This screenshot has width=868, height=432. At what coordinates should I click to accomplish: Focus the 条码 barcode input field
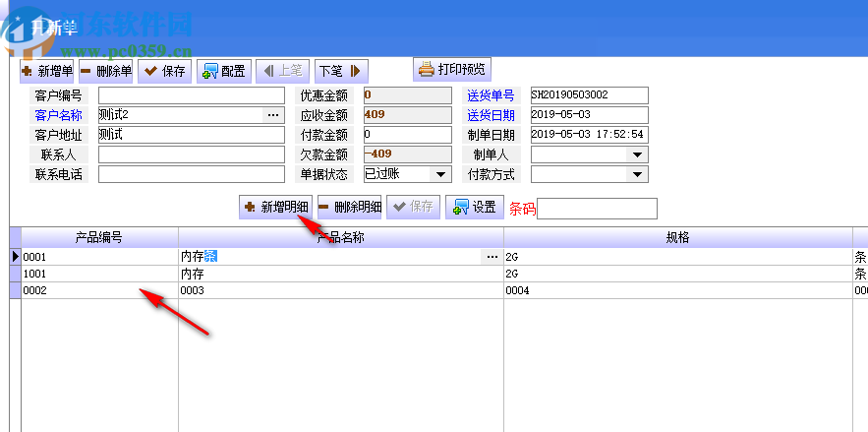598,209
